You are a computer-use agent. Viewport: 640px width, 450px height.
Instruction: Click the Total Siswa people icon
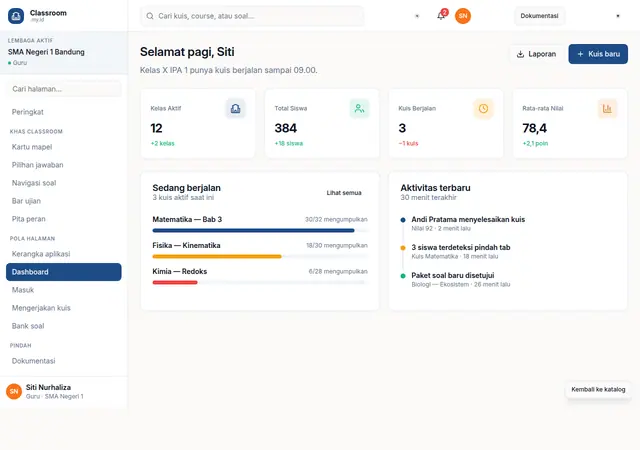coord(360,109)
